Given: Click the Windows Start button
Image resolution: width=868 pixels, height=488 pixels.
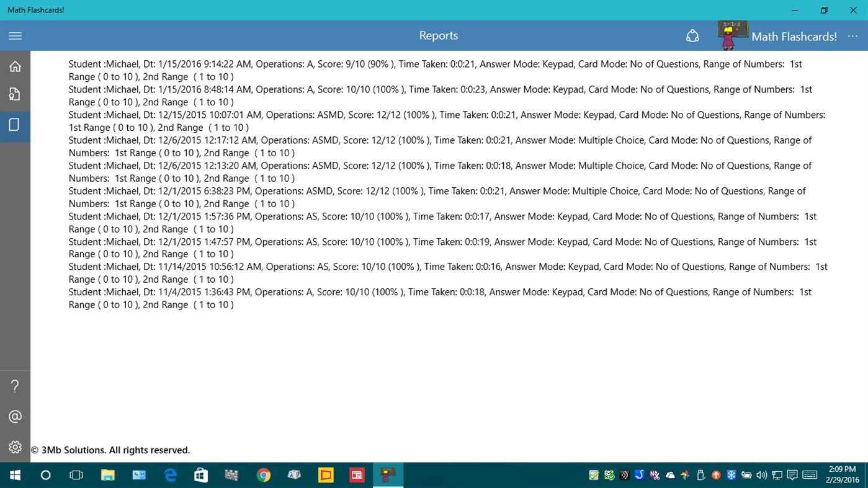Looking at the screenshot, I should click(x=14, y=475).
